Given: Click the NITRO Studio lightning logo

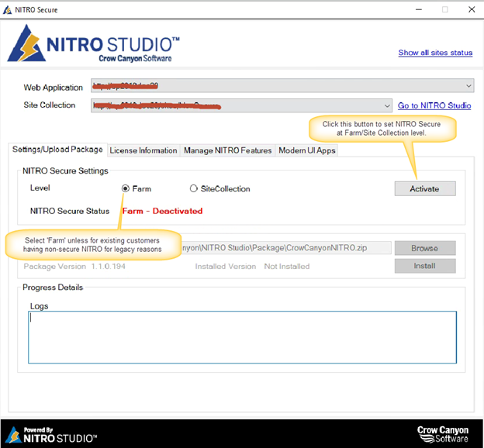Looking at the screenshot, I should coord(26,43).
